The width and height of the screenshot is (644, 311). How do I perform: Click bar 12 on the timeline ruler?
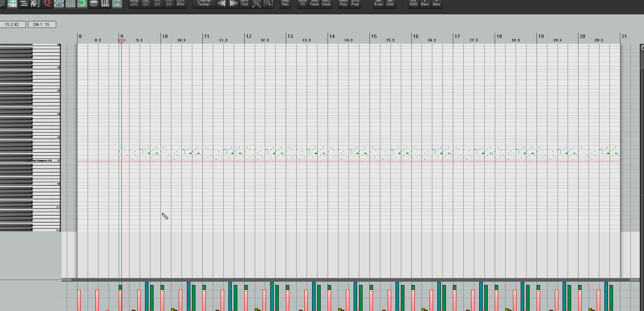(249, 36)
